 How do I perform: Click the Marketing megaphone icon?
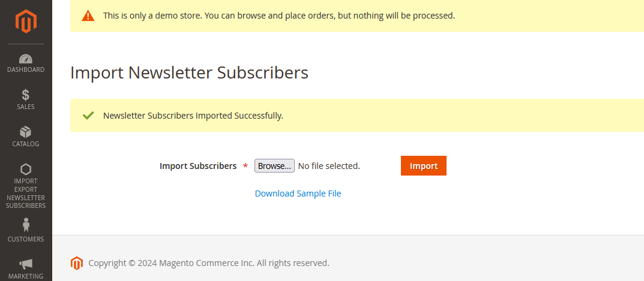pos(26,264)
